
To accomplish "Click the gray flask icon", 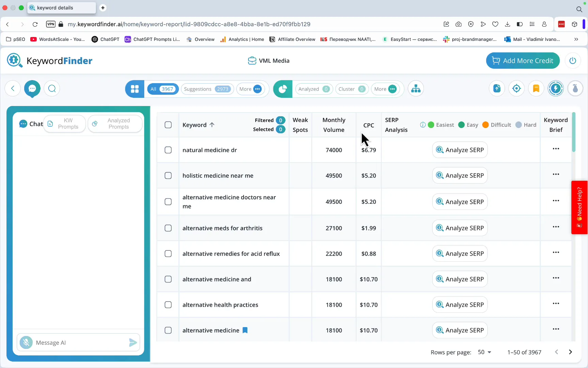I will click(x=575, y=89).
